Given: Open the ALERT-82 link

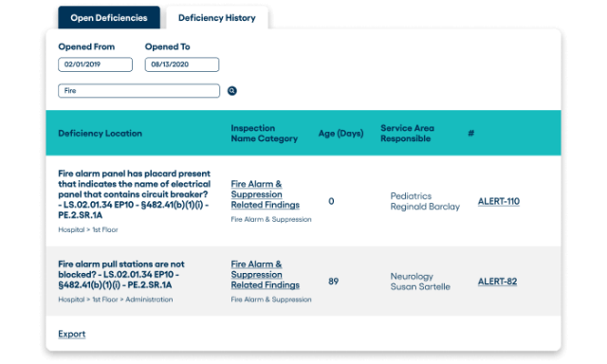Looking at the screenshot, I should [x=497, y=282].
